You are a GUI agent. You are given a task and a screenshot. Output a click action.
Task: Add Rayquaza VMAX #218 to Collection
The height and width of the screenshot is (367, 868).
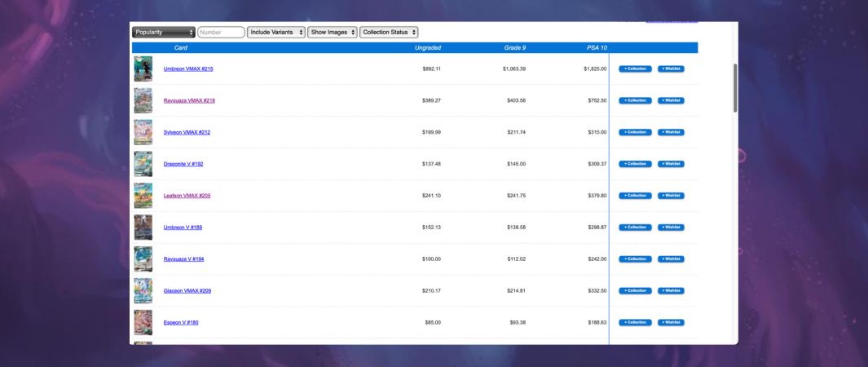635,101
